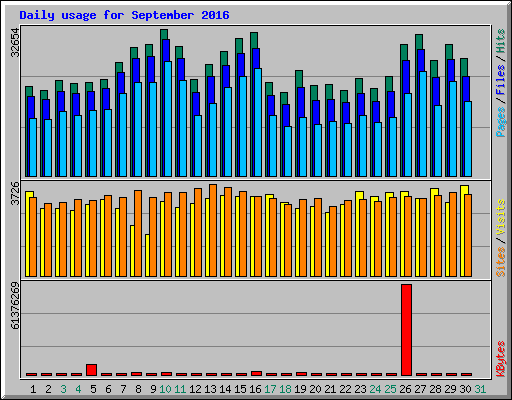512x400 pixels.
Task: Click the cyan pages bar for day 27
Action: (423, 124)
